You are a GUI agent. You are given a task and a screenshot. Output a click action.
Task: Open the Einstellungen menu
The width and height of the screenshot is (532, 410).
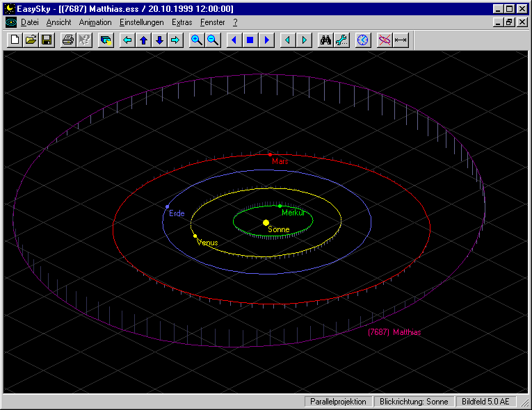point(141,22)
